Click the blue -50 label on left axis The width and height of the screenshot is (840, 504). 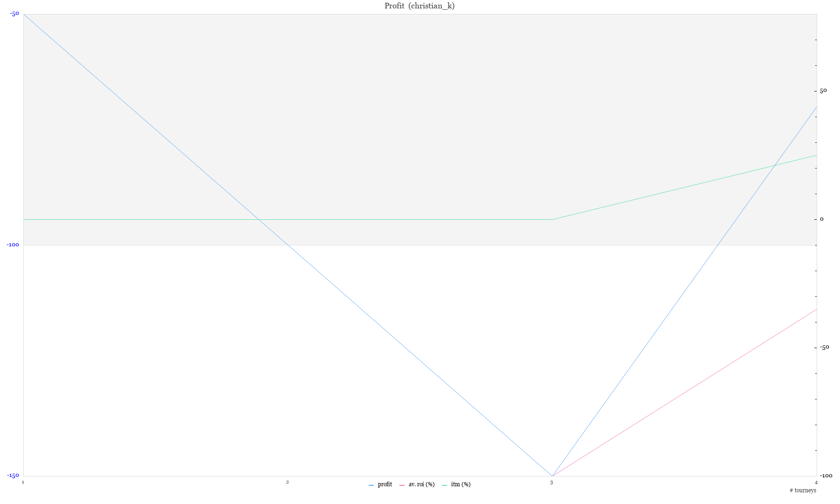coord(14,14)
